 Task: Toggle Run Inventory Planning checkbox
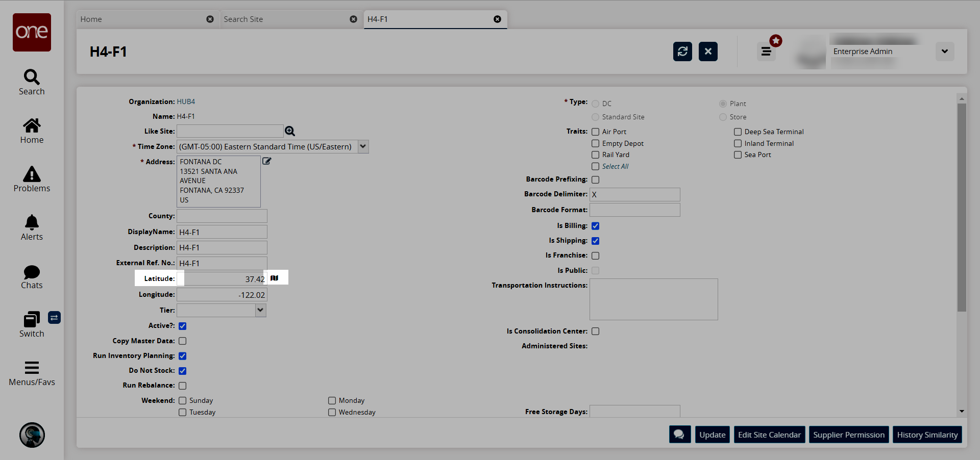pyautogui.click(x=182, y=356)
